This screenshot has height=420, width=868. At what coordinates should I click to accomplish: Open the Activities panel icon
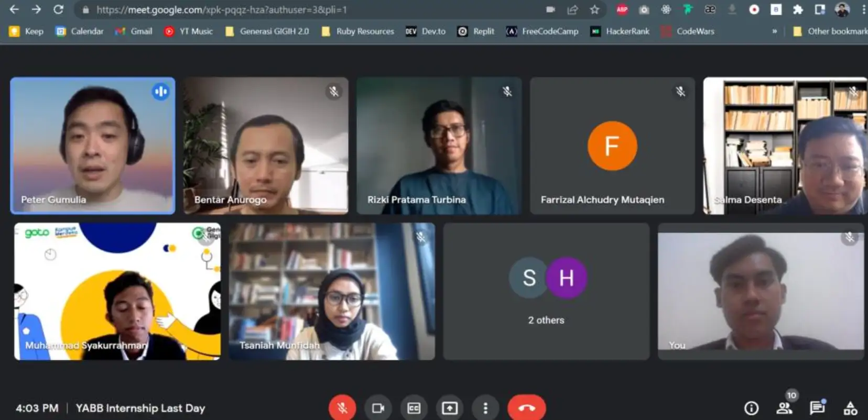pyautogui.click(x=850, y=408)
